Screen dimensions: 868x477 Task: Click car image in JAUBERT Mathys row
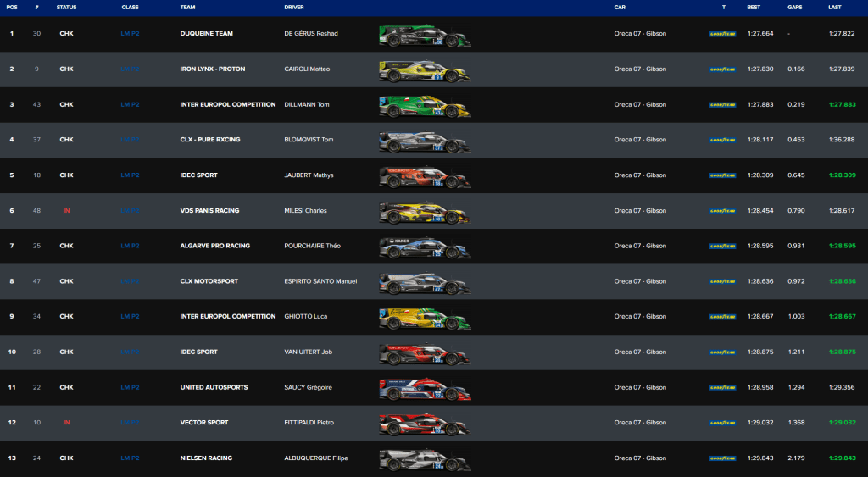[x=425, y=177]
